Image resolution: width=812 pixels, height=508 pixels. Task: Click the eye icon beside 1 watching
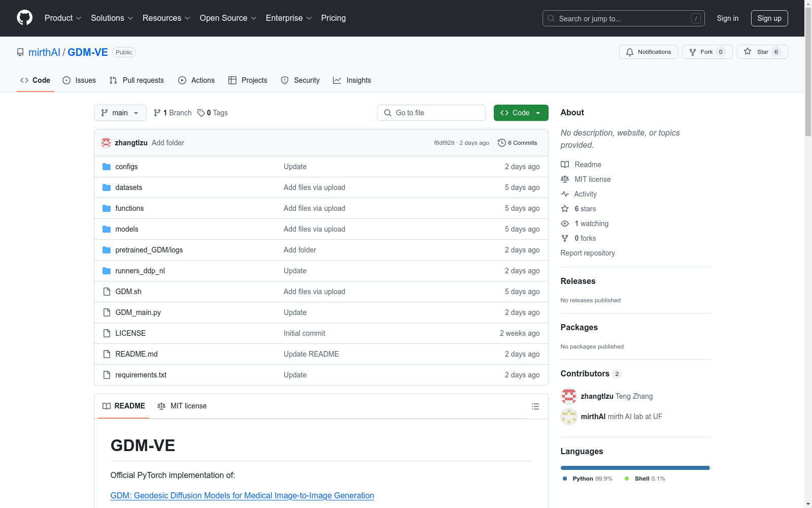pyautogui.click(x=565, y=224)
